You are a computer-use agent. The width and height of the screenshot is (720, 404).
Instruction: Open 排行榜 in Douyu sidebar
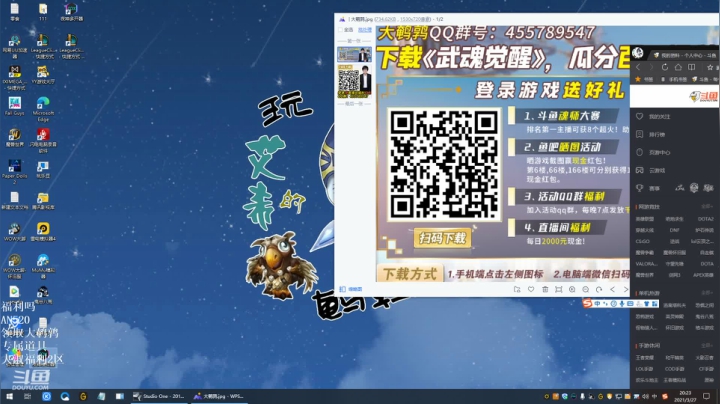(x=651, y=135)
